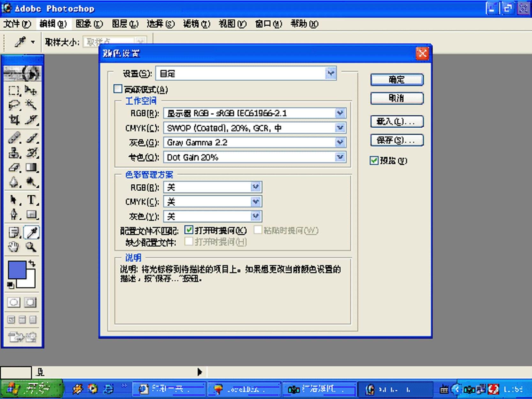Viewport: 532px width, 399px height.
Task: Open the Gray Gamma 2.2 dropdown
Action: coord(340,142)
